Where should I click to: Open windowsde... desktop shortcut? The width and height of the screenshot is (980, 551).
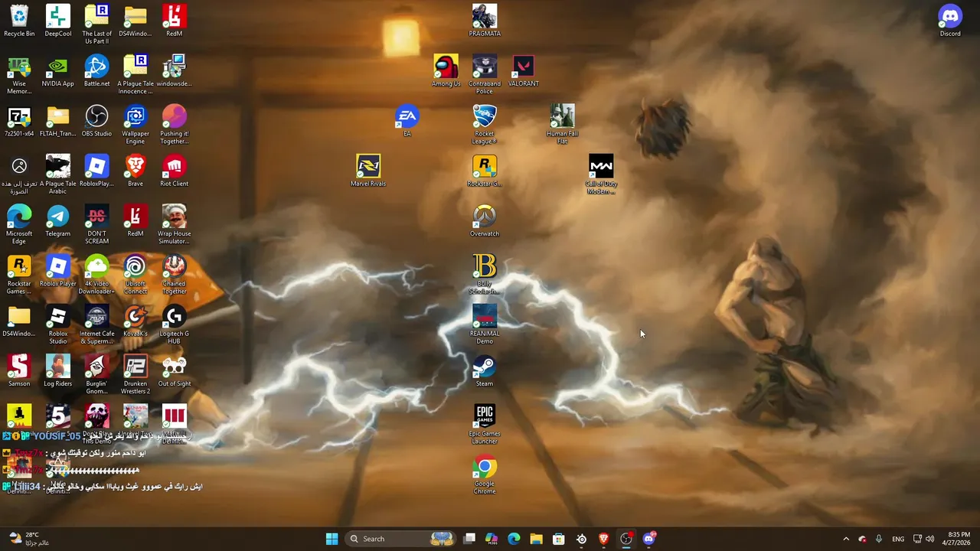[x=175, y=71]
